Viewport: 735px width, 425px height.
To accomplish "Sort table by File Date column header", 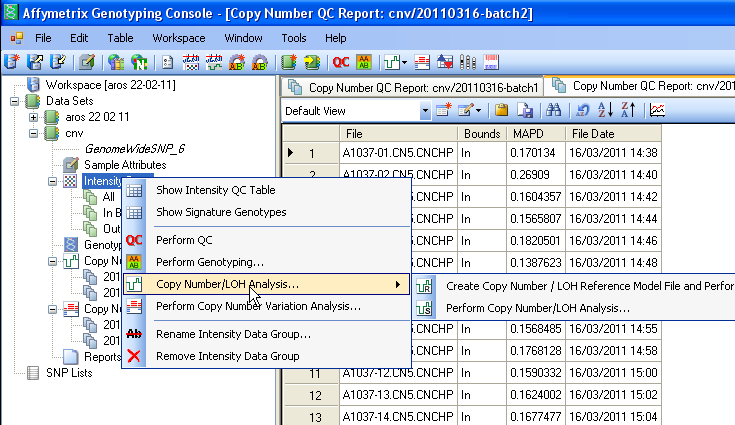I will pos(614,134).
